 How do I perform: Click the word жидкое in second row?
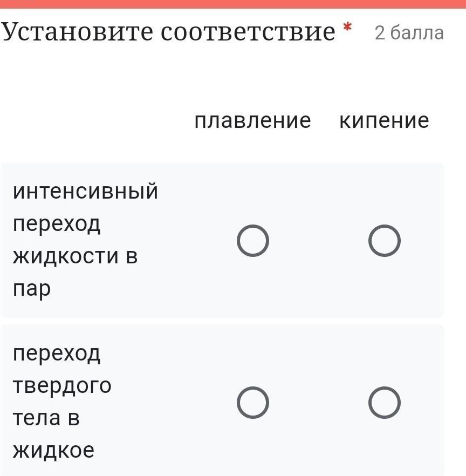pyautogui.click(x=53, y=450)
